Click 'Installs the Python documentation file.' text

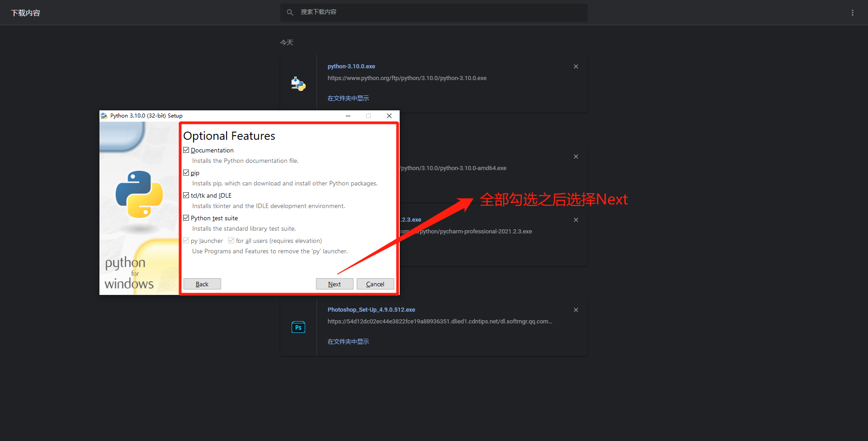click(x=245, y=161)
